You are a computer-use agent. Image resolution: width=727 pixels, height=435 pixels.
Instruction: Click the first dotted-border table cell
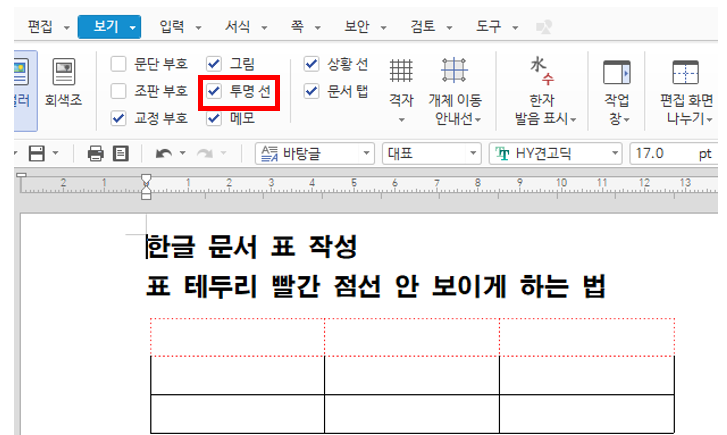pos(237,337)
